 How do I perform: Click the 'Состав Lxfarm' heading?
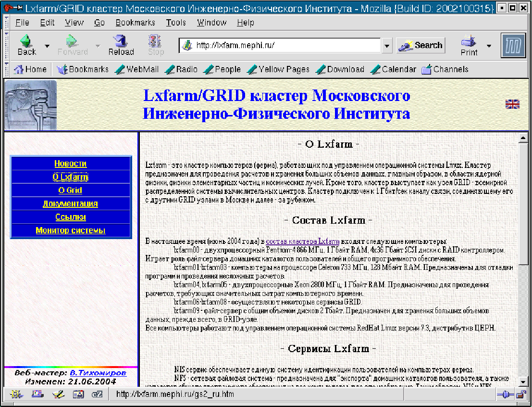coord(328,220)
